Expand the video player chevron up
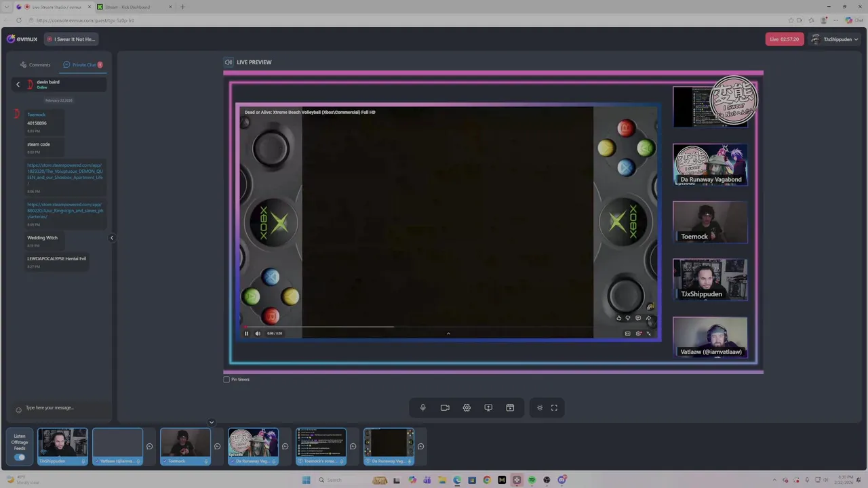The image size is (868, 488). (448, 333)
